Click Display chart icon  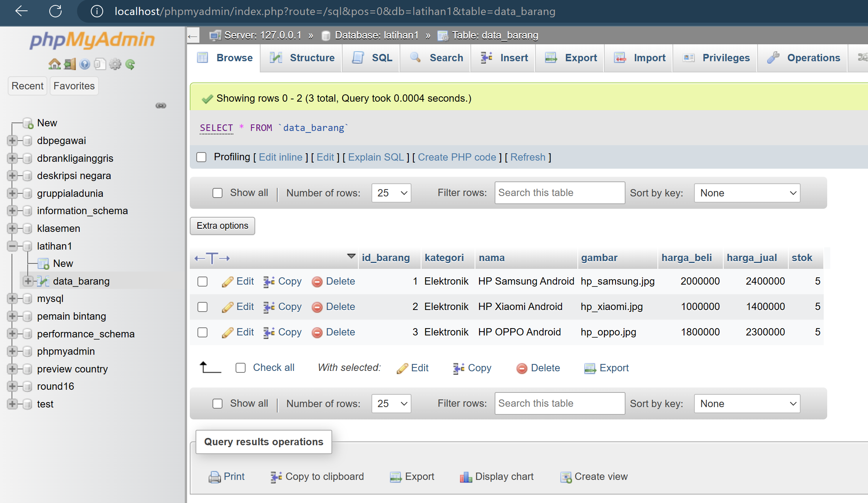pyautogui.click(x=466, y=477)
